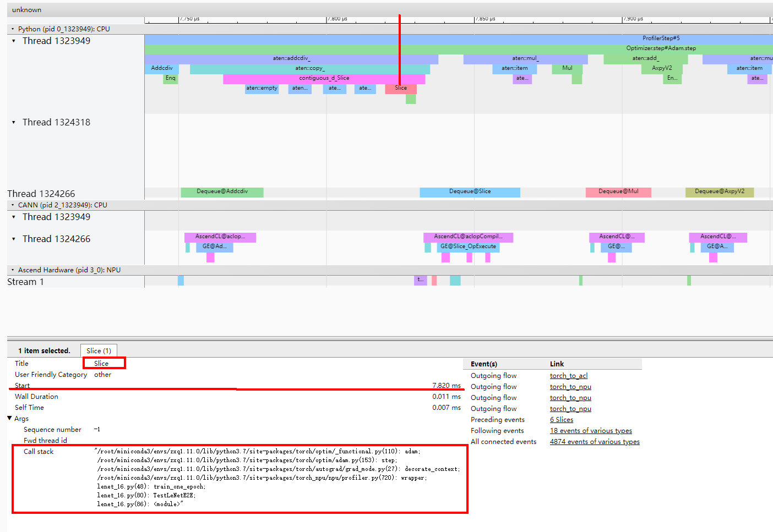The image size is (773, 532).
Task: Open 4874 events of various types link
Action: (x=595, y=442)
